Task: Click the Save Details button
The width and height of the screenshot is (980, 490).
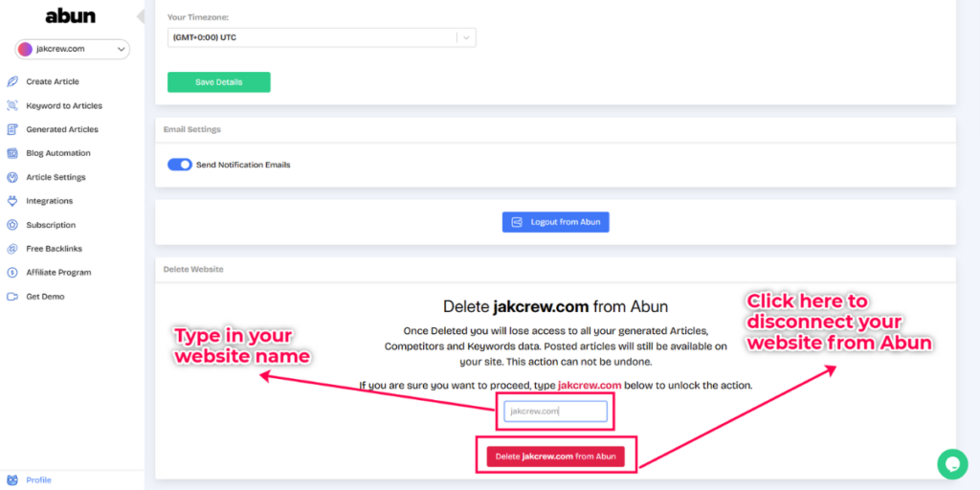Action: pos(219,82)
